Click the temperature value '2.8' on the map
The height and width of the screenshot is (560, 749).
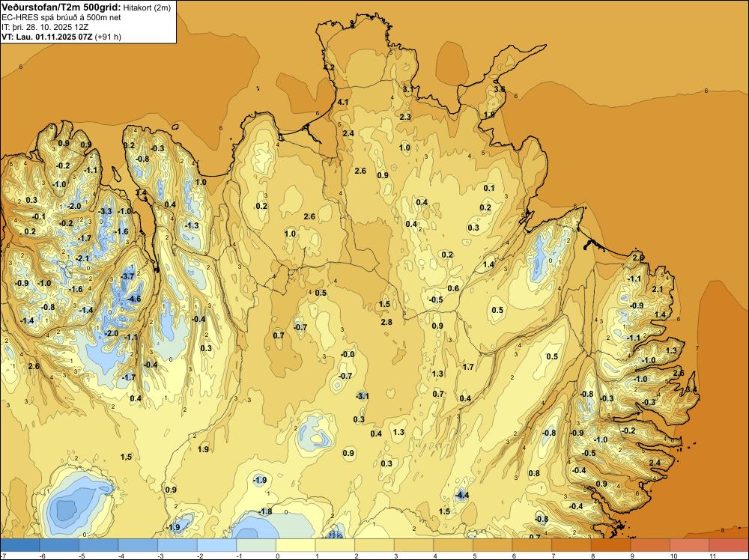tap(386, 322)
